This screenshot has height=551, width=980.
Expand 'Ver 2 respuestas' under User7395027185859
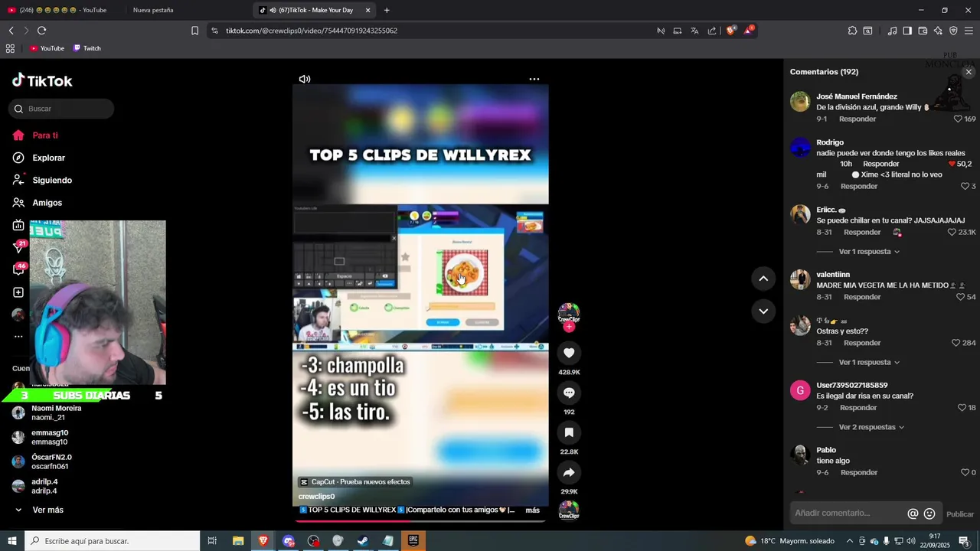(x=871, y=427)
